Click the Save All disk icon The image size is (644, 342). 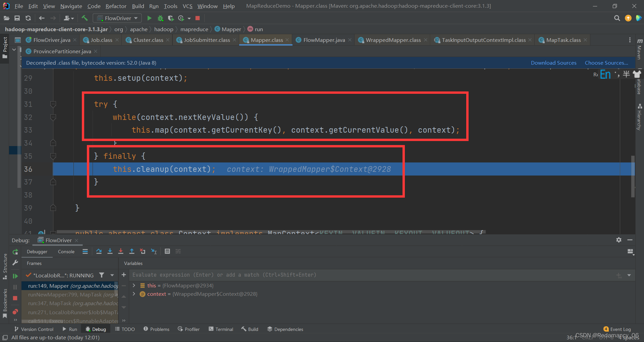pos(17,18)
